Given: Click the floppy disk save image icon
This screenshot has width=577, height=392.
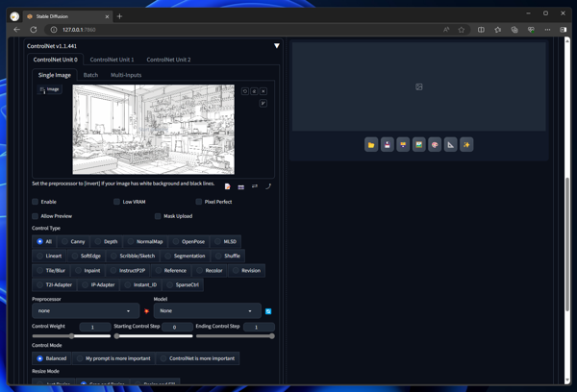Looking at the screenshot, I should click(388, 144).
